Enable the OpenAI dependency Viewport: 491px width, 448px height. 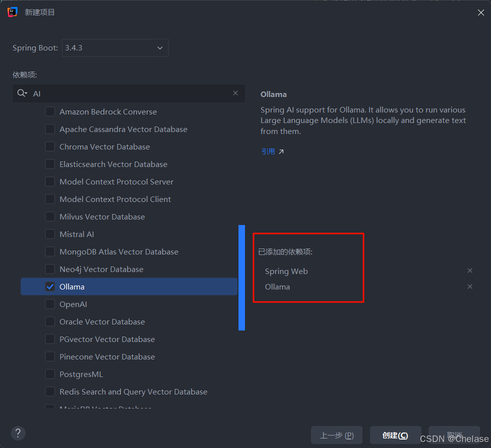(x=50, y=304)
